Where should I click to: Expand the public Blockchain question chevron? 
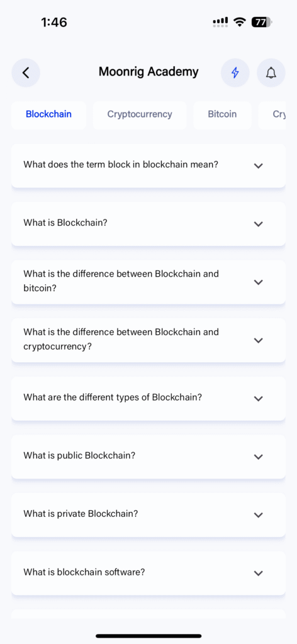coord(259,457)
